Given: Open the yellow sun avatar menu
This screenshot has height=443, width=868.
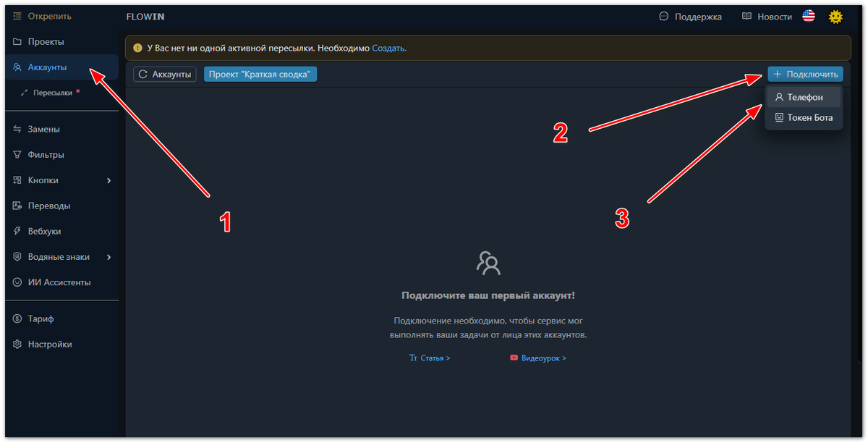Looking at the screenshot, I should point(836,17).
